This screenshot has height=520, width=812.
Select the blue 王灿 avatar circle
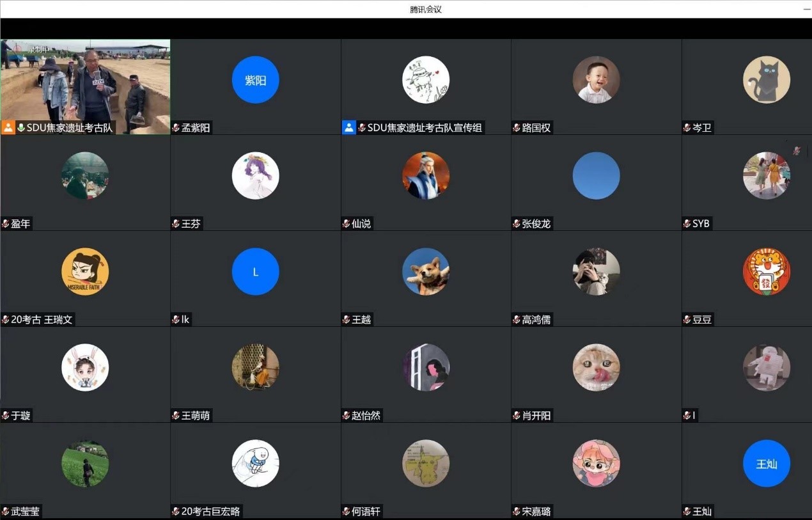coord(766,464)
